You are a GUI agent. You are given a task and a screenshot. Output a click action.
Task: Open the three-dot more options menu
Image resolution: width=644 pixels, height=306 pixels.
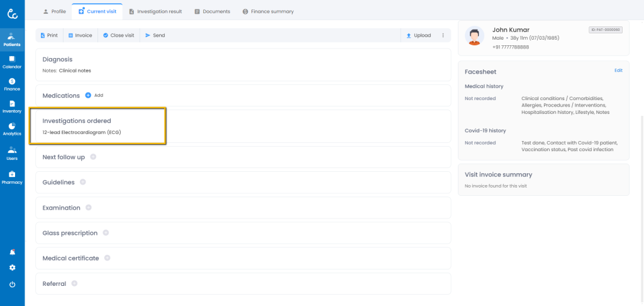[x=443, y=35]
